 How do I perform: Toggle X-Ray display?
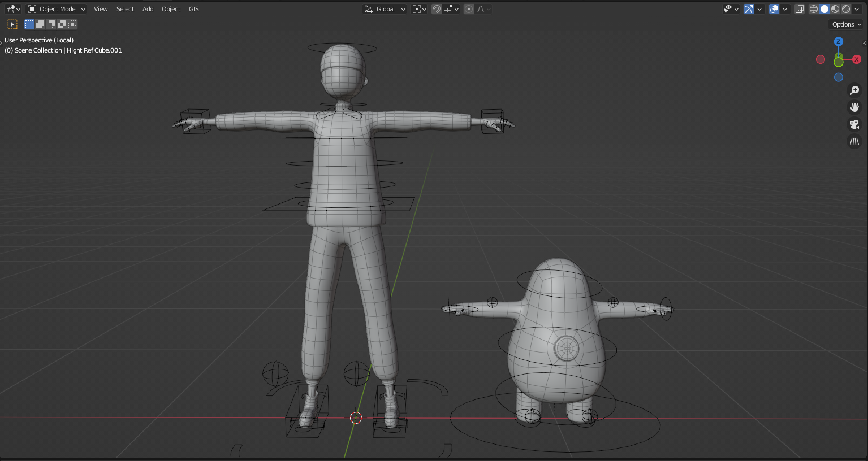click(799, 9)
